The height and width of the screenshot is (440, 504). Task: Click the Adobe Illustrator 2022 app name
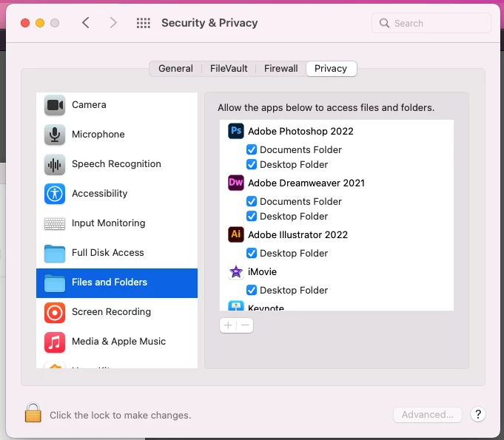[298, 234]
